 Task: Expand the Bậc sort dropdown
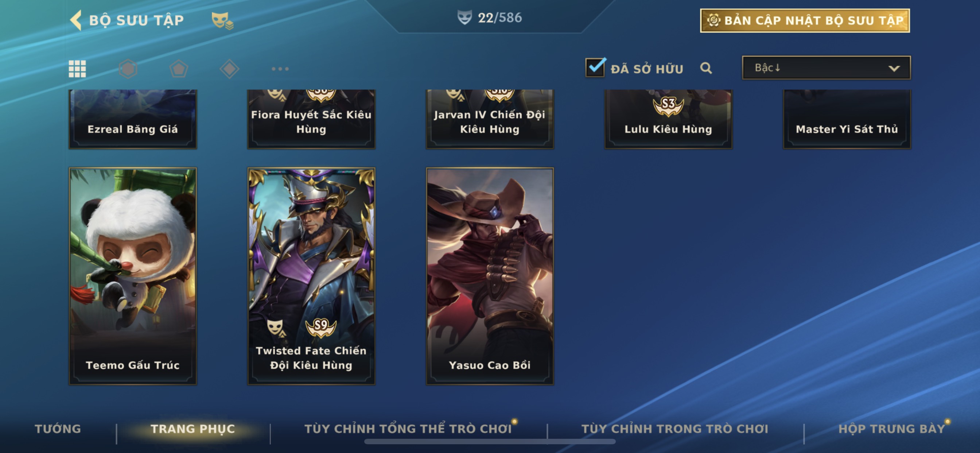(826, 68)
